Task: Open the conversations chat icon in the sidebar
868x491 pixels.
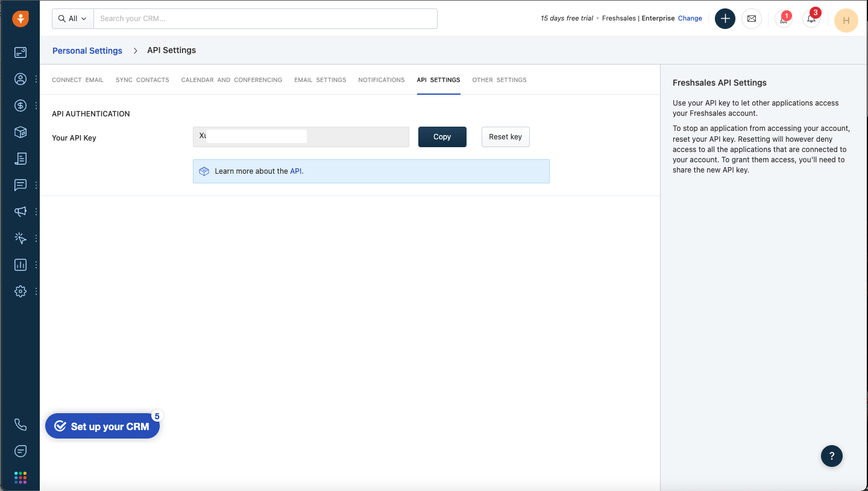Action: point(20,185)
